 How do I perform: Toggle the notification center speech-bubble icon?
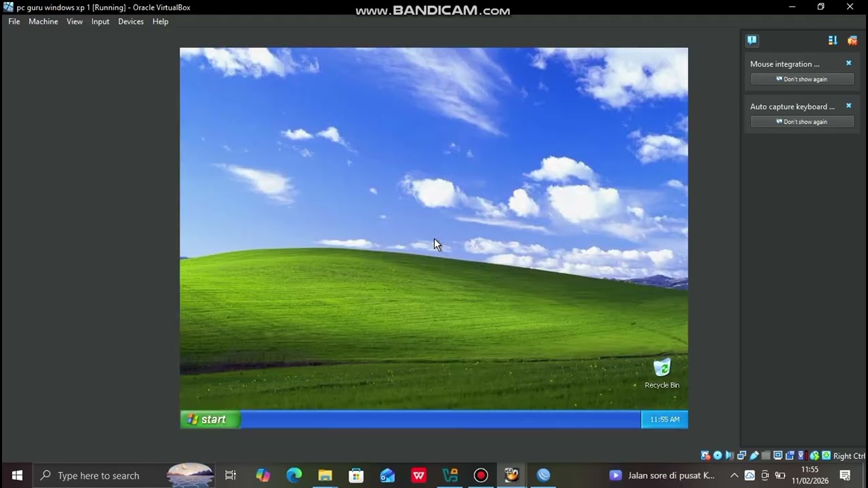point(752,40)
